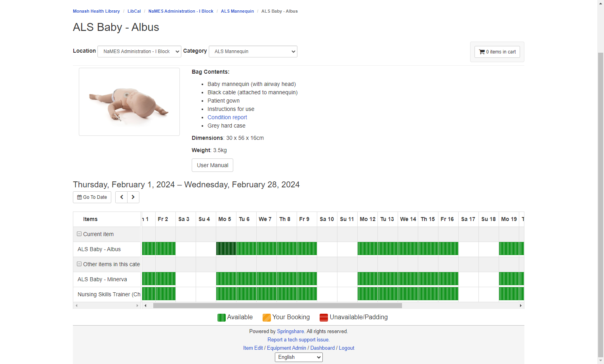
Task: Click the red Unavailable/Padding legend swatch
Action: [x=324, y=318]
